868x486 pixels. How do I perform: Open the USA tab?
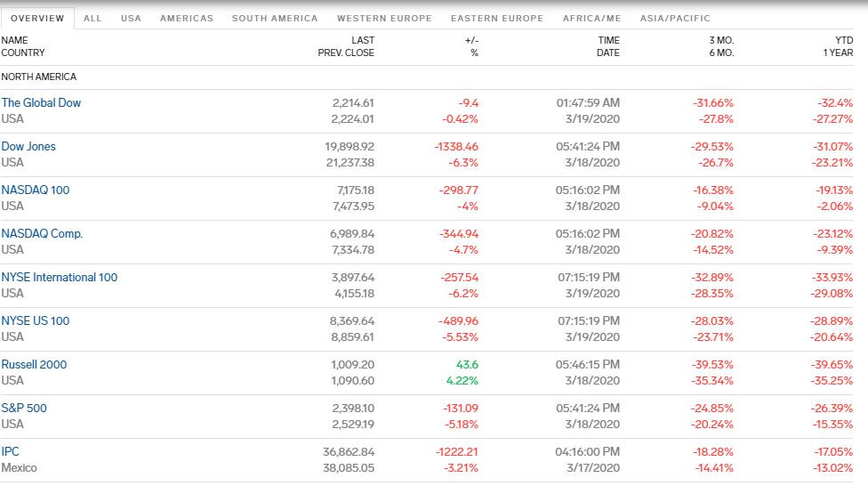click(x=132, y=19)
